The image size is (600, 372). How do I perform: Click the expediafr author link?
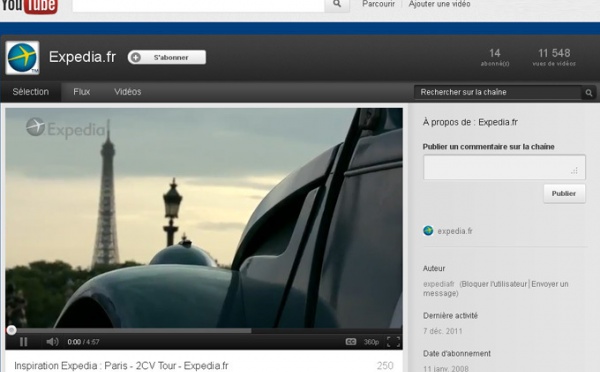[439, 284]
